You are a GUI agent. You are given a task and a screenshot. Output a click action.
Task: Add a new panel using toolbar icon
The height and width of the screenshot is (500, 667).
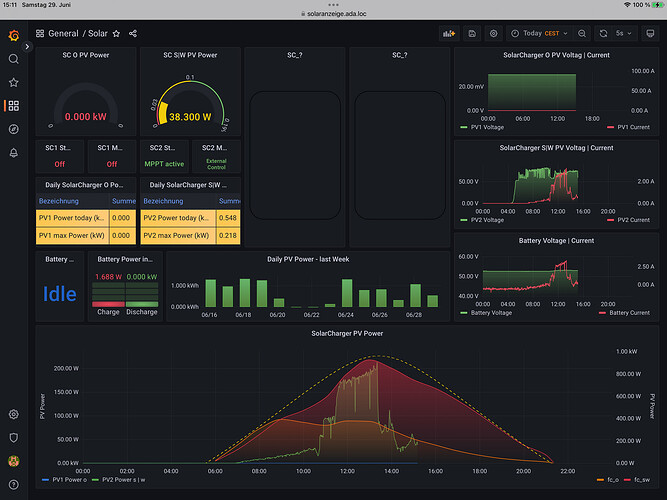449,34
